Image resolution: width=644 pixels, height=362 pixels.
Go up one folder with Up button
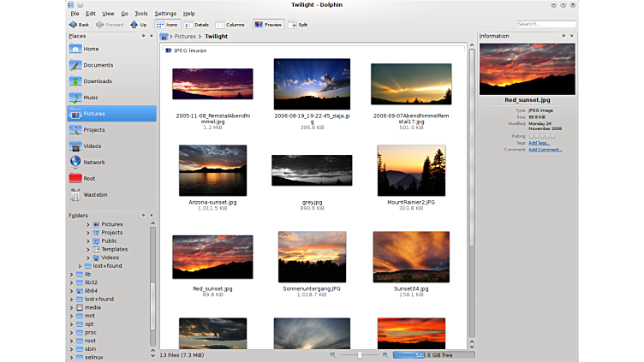click(138, 25)
